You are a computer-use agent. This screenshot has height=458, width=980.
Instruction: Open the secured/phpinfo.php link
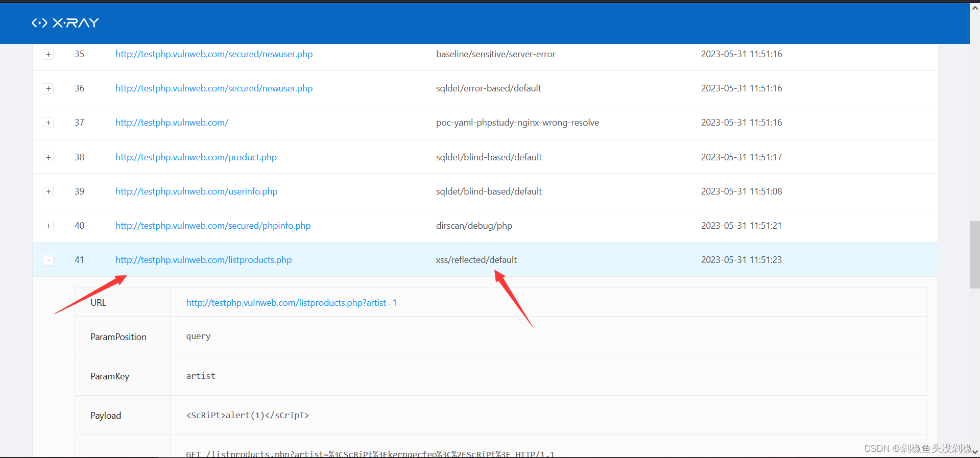213,226
